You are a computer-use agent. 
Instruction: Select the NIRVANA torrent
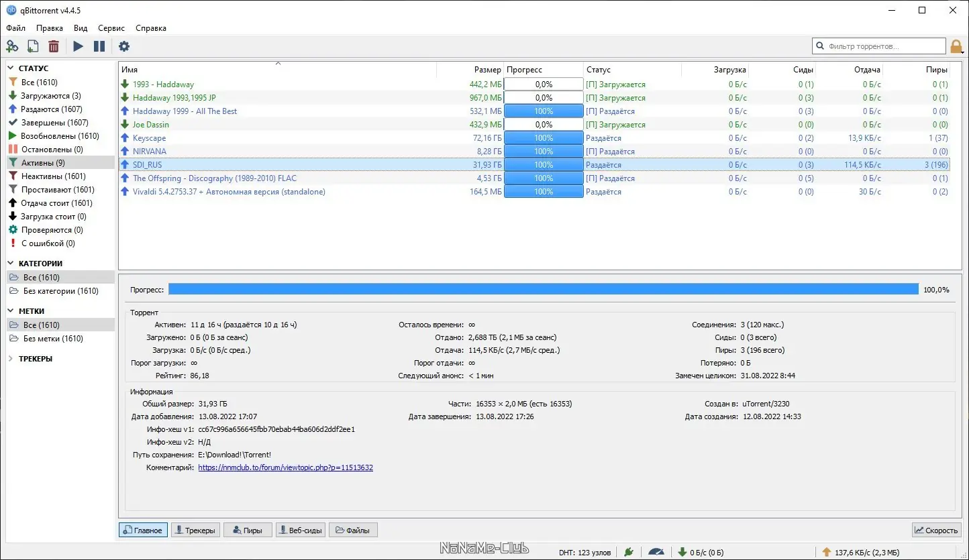pyautogui.click(x=535, y=152)
